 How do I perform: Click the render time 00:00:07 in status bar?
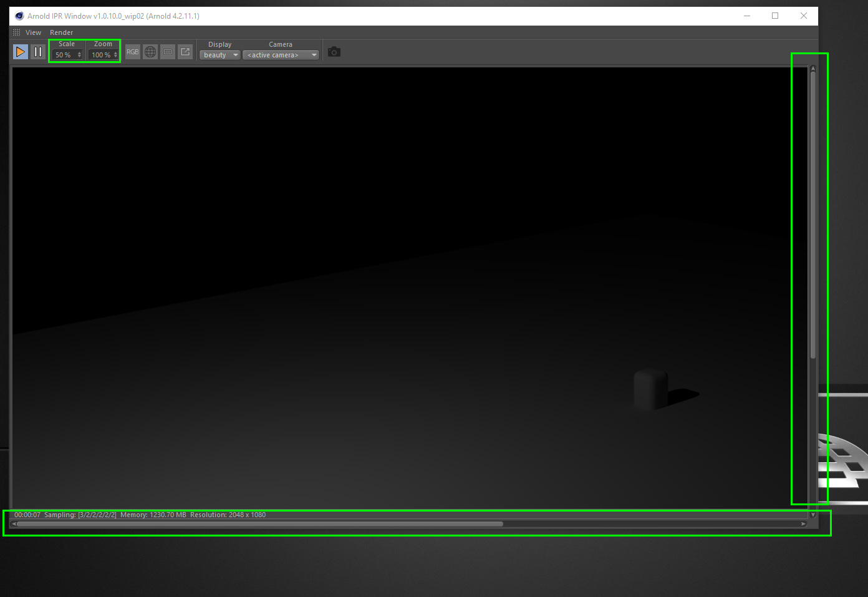27,515
